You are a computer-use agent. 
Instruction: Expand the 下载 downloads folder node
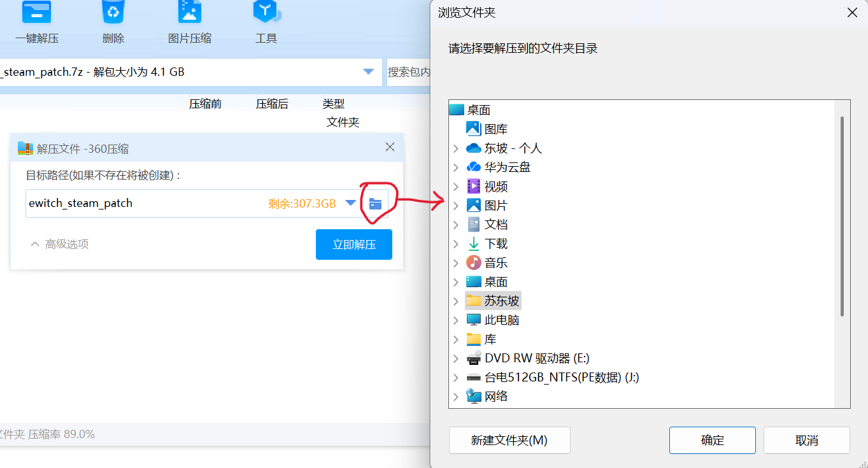click(456, 244)
